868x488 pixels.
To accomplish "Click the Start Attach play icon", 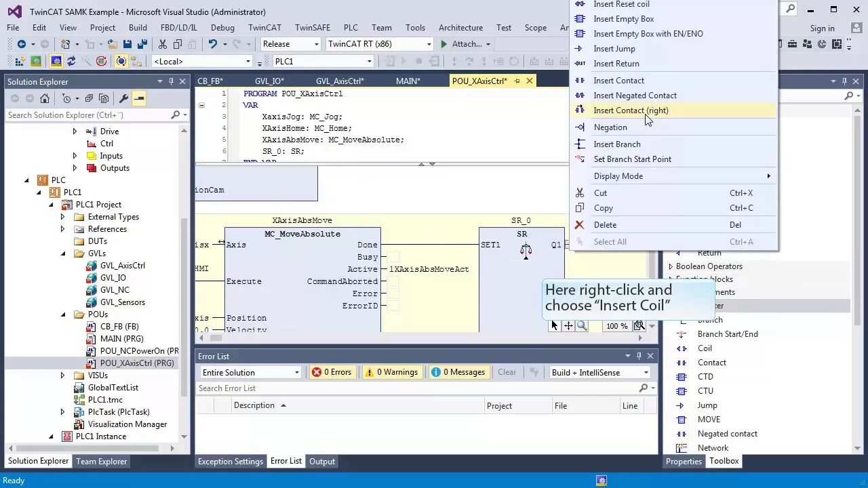I will 444,44.
